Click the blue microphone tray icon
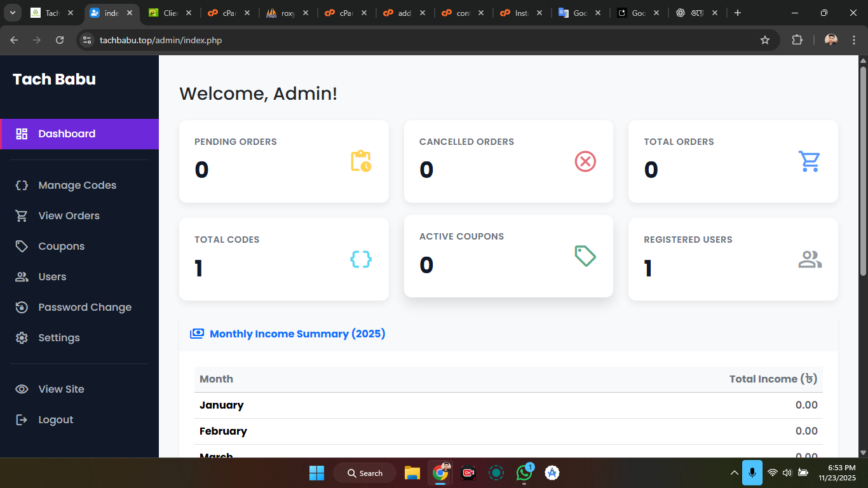This screenshot has height=488, width=868. [x=752, y=472]
